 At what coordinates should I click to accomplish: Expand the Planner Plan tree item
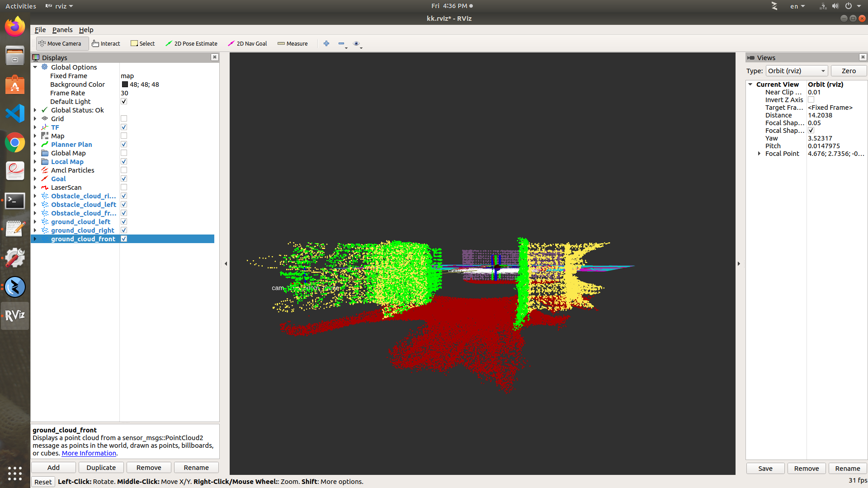(35, 145)
